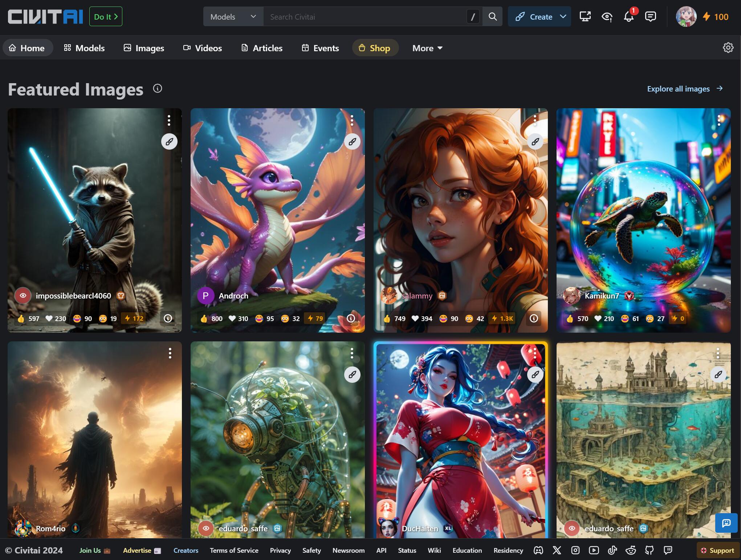Click the Support button in footer
This screenshot has height=560, width=741.
pyautogui.click(x=718, y=550)
